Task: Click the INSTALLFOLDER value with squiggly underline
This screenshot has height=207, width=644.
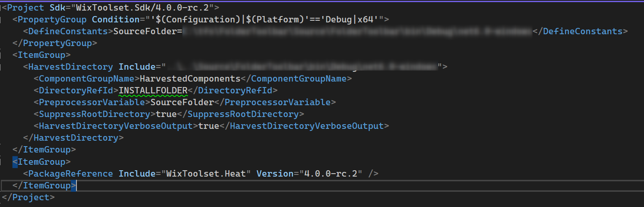Action: pos(153,90)
